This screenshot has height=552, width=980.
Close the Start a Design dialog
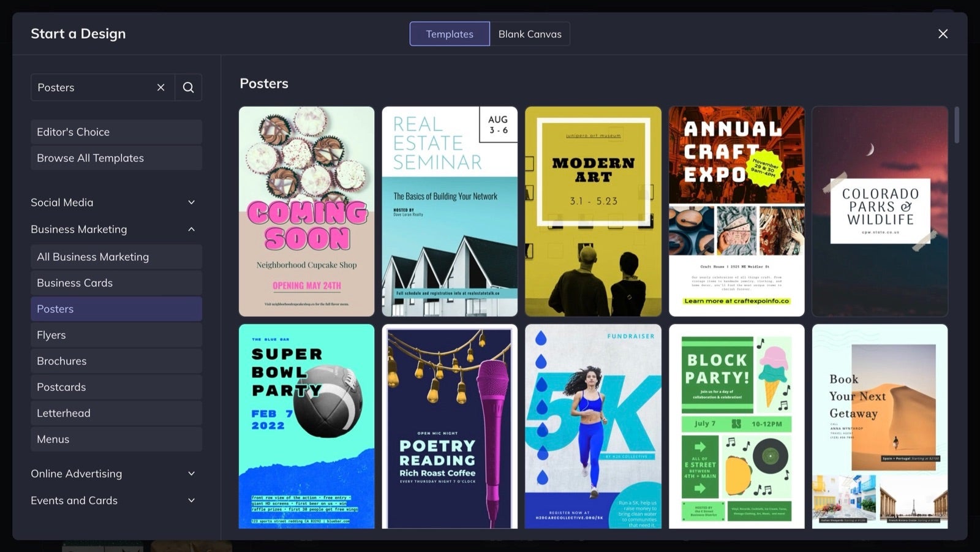click(x=942, y=34)
